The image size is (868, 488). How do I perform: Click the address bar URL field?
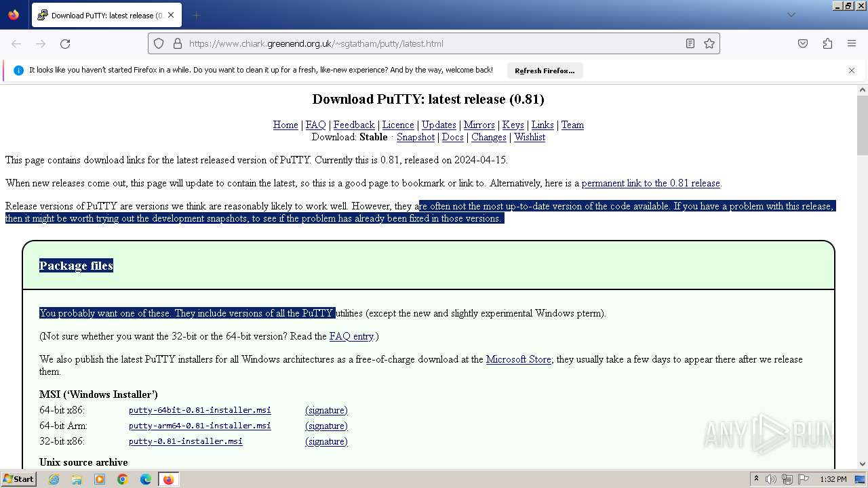(x=434, y=43)
